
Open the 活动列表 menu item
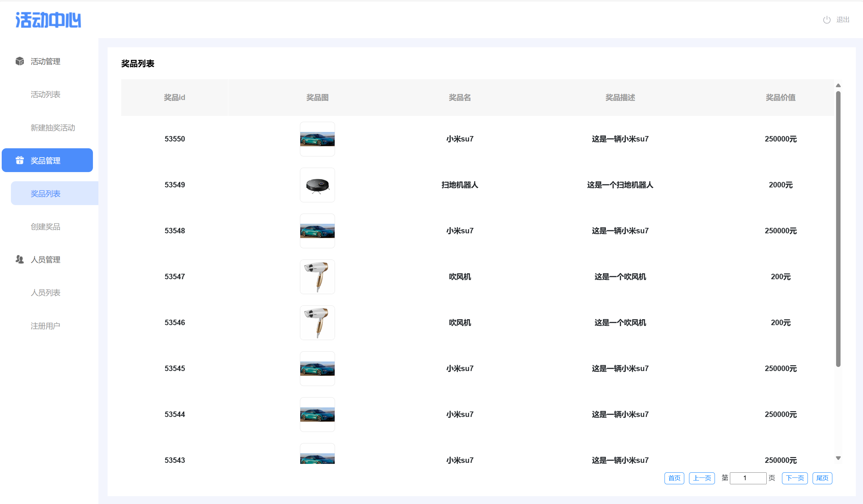coord(46,95)
